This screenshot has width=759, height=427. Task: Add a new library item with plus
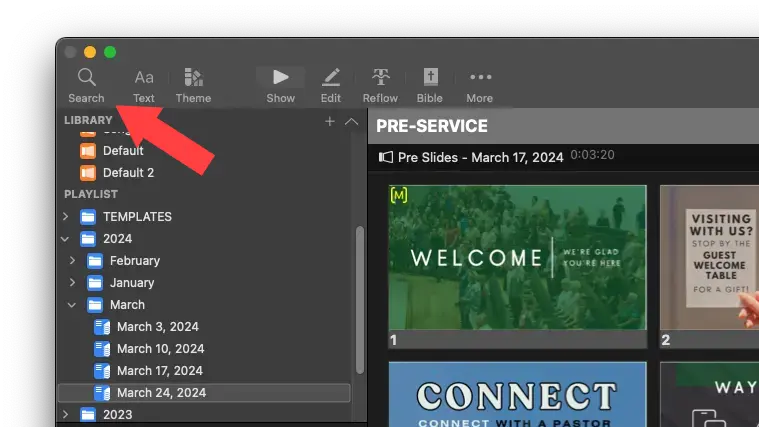click(330, 122)
